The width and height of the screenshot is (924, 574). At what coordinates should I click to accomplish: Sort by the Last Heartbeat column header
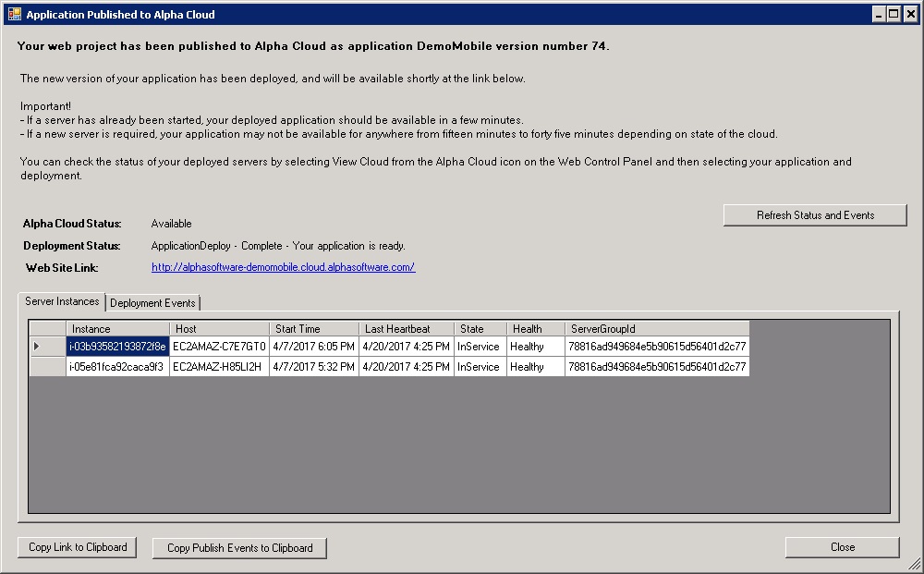click(x=407, y=329)
